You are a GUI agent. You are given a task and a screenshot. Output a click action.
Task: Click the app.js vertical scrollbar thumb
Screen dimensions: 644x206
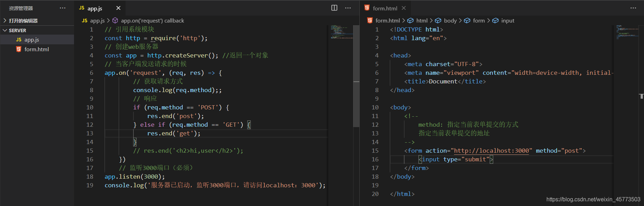point(356,76)
